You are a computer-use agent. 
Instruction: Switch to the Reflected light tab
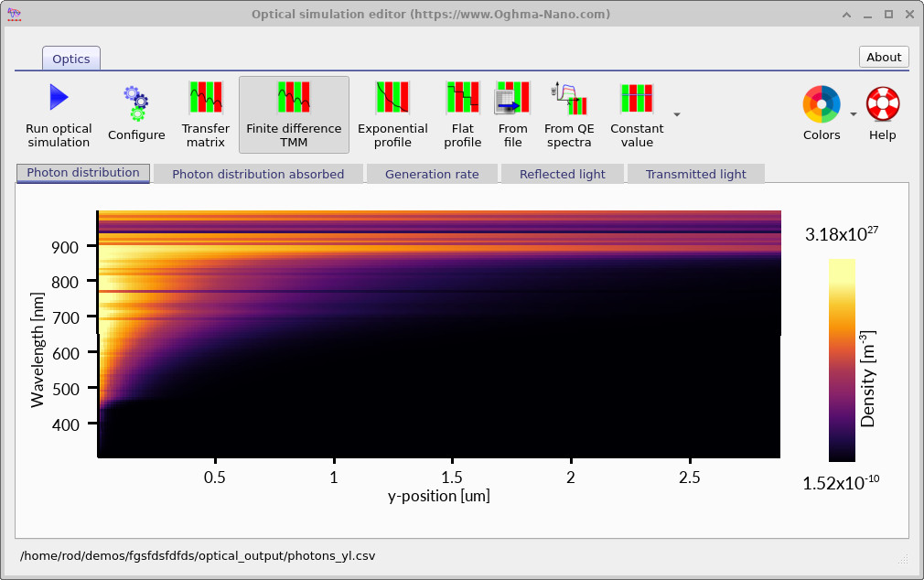[563, 174]
